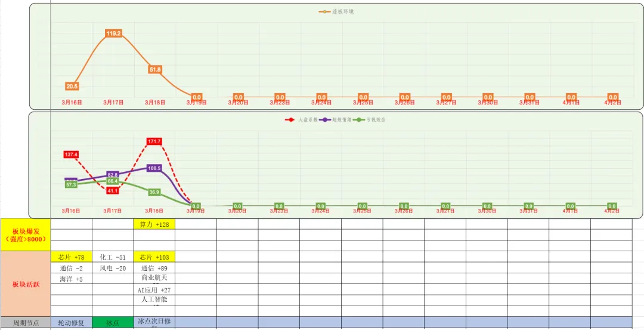Select the 海洋 +5 cell
The image size is (644, 330).
tap(72, 279)
